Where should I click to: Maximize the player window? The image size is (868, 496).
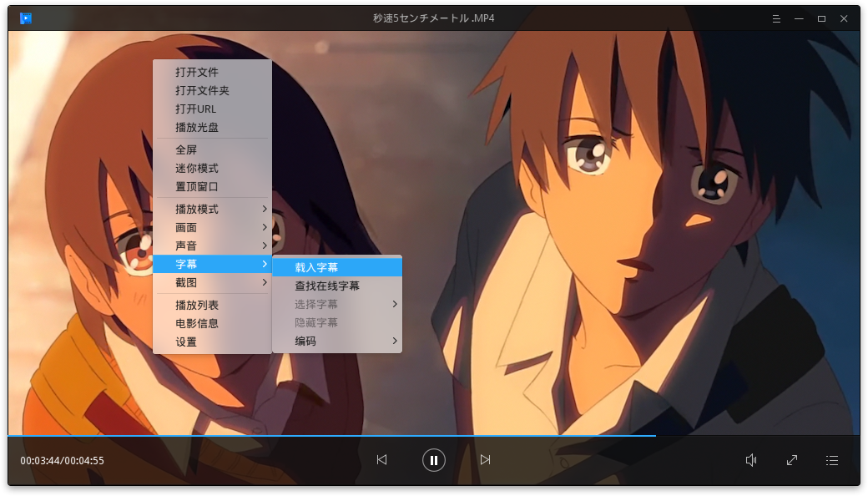point(821,19)
